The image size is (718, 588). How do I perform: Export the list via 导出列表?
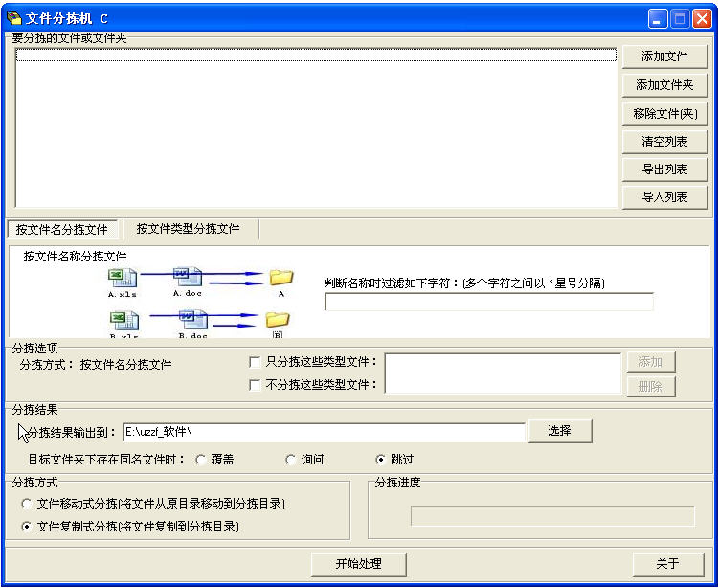664,170
